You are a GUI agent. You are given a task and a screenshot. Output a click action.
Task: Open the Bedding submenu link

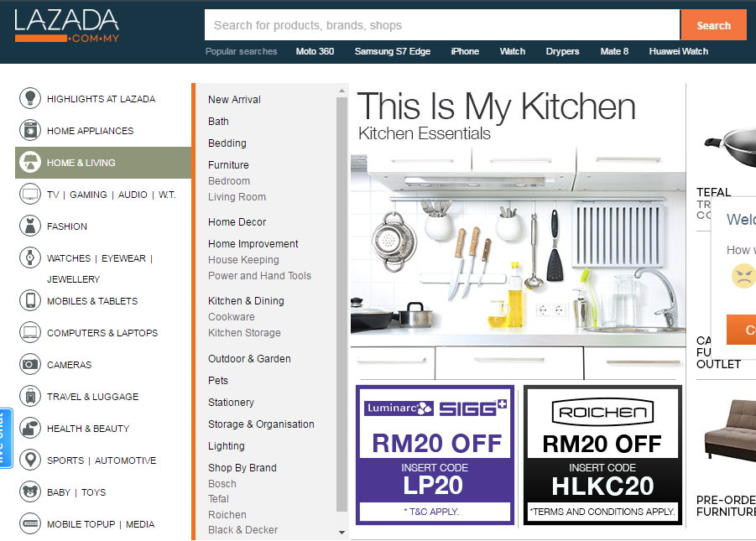(227, 143)
